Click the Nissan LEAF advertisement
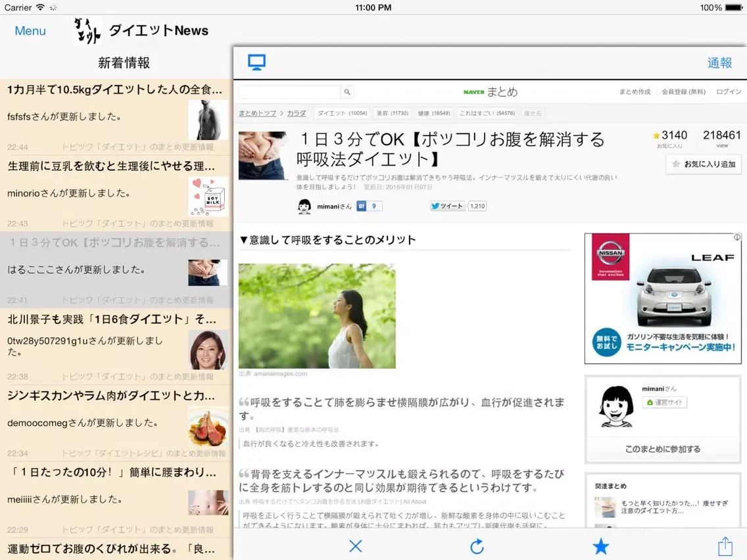The image size is (747, 560). coord(663,298)
